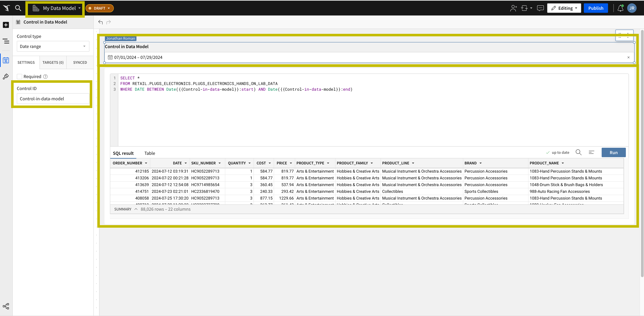Click the invite user icon
The width and height of the screenshot is (644, 316).
pyautogui.click(x=513, y=8)
